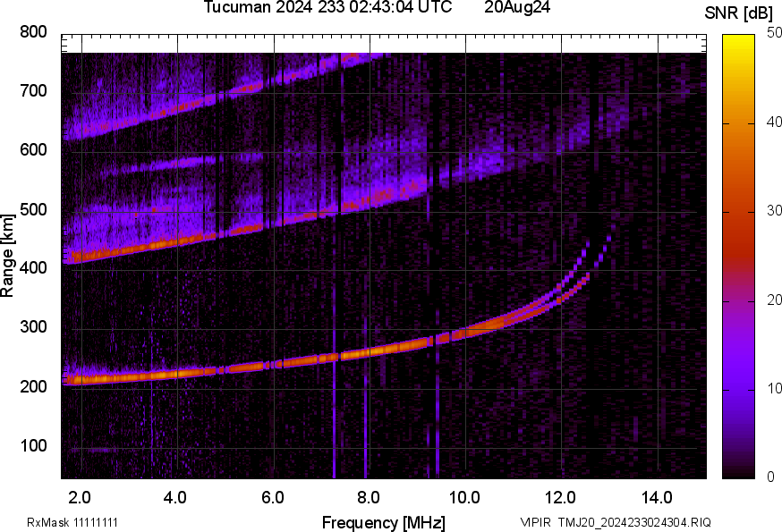The width and height of the screenshot is (782, 532).
Task: Click the frequency axis label '12.0'
Action: pyautogui.click(x=561, y=498)
